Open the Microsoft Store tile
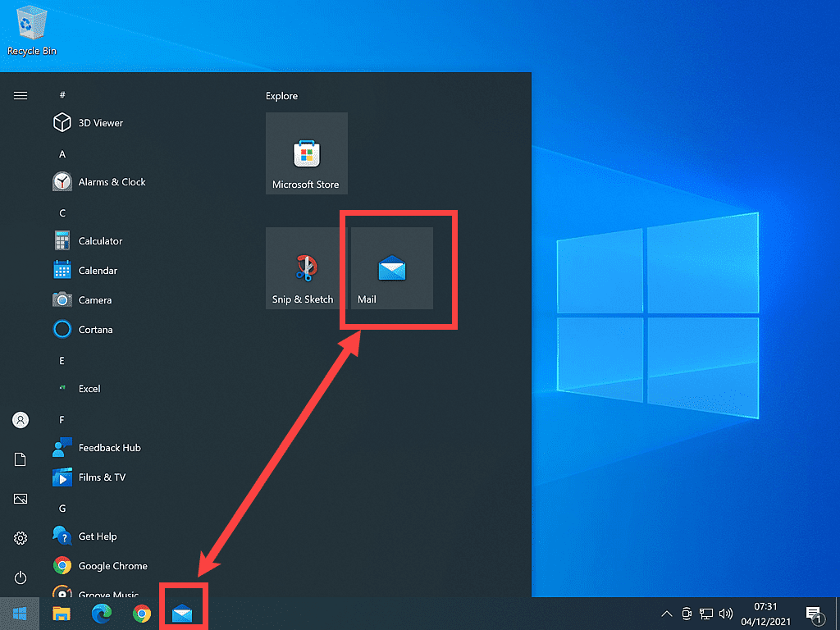Screen dimensions: 840x630 click(306, 153)
